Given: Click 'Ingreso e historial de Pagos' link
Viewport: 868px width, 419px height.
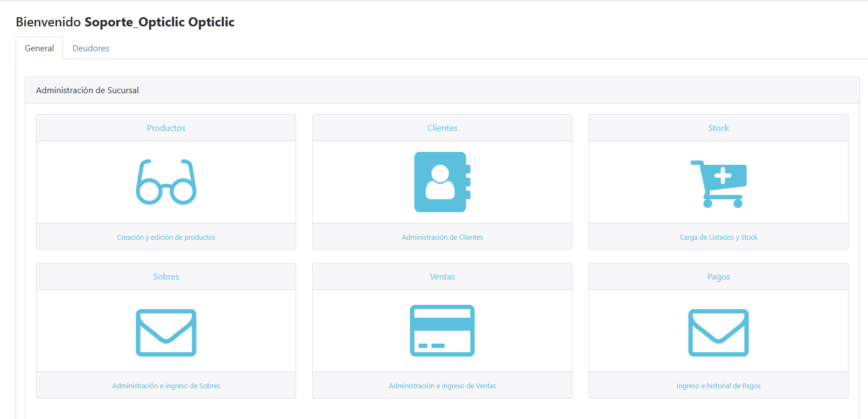Looking at the screenshot, I should 718,386.
